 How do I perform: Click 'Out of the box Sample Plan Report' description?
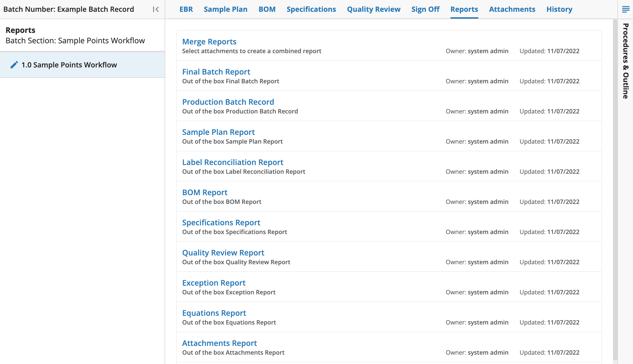pos(232,141)
